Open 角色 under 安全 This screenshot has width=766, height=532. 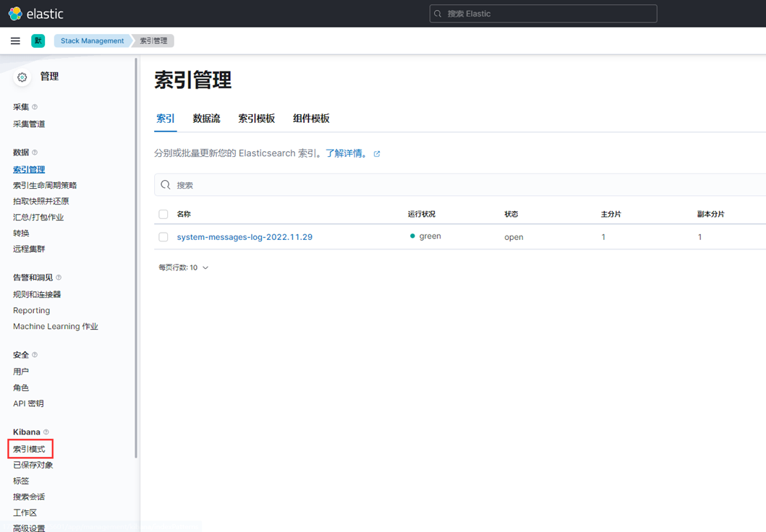coord(21,387)
